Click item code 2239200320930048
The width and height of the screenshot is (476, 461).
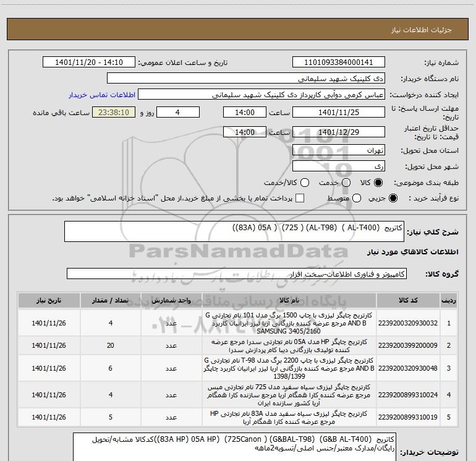pos(408,368)
